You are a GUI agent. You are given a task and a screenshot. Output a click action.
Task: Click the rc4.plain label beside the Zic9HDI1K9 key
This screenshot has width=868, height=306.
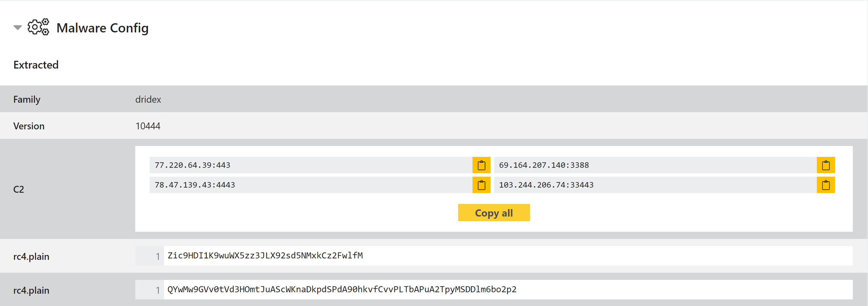31,257
